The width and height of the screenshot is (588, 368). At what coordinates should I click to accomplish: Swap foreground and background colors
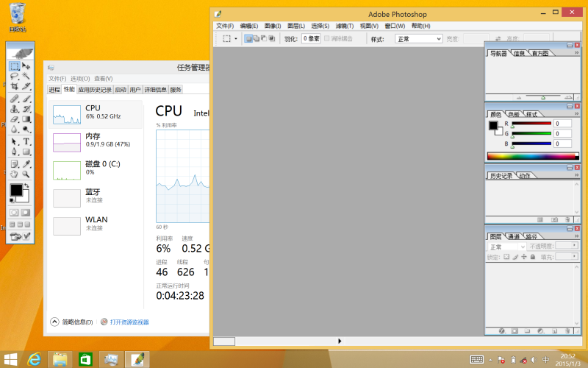26,185
